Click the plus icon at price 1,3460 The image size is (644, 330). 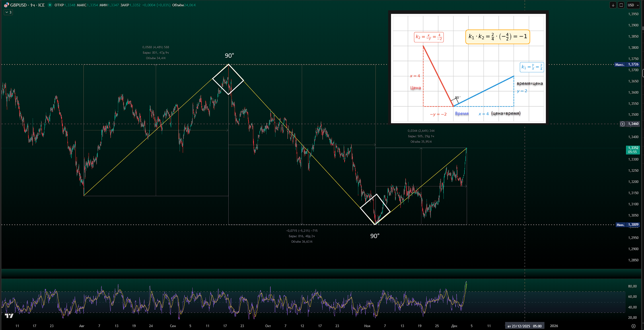click(x=622, y=124)
